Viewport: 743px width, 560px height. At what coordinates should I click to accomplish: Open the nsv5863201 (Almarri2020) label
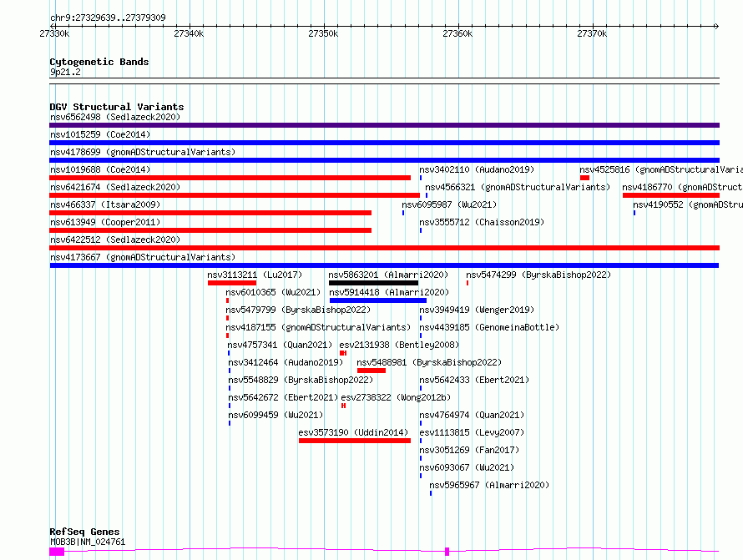388,275
